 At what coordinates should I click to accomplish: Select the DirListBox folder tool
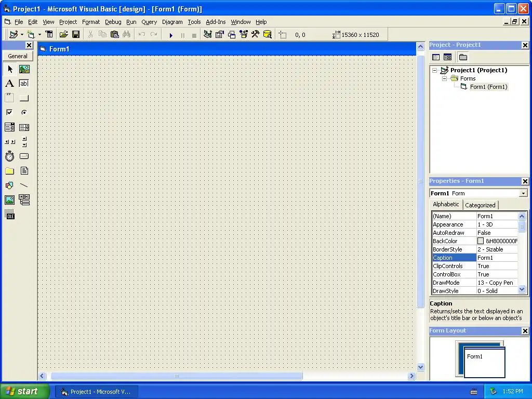pyautogui.click(x=10, y=171)
